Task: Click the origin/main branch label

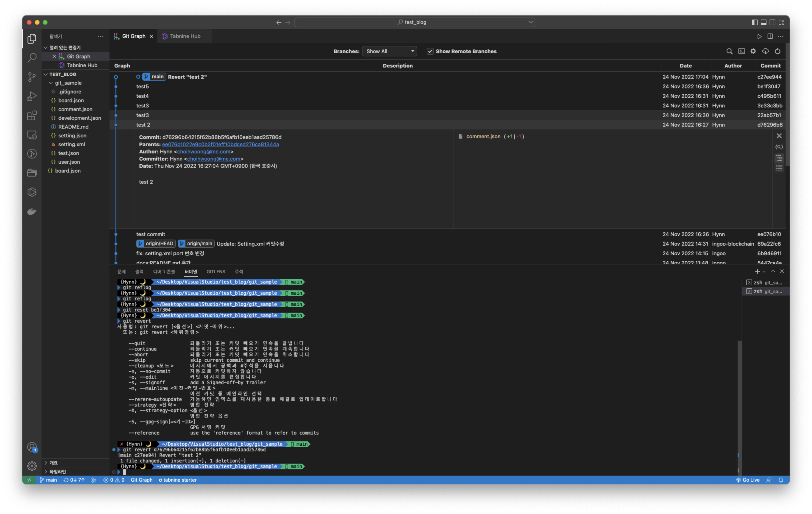Action: click(x=196, y=244)
